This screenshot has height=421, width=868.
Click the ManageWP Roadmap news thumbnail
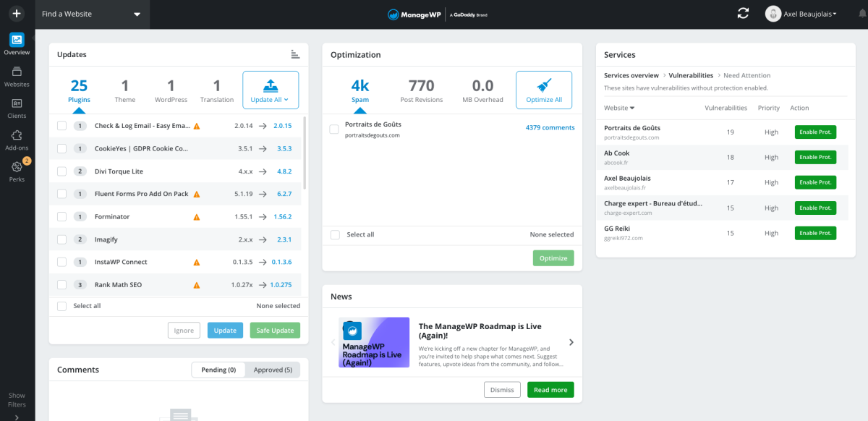[374, 342]
